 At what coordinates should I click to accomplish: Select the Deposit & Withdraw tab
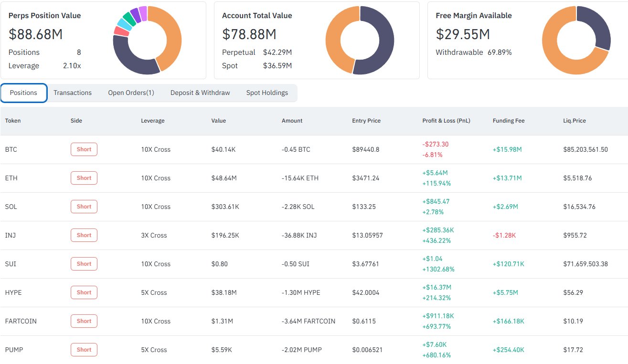pyautogui.click(x=200, y=93)
